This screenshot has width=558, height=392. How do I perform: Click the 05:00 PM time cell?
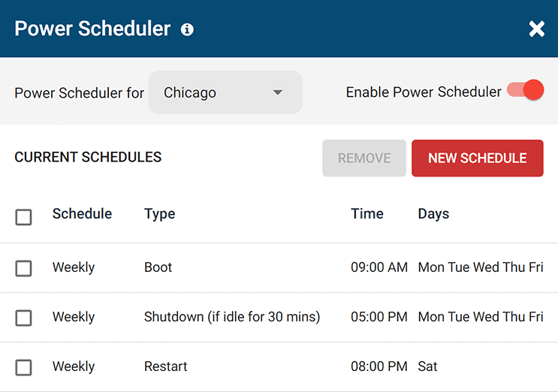point(379,317)
